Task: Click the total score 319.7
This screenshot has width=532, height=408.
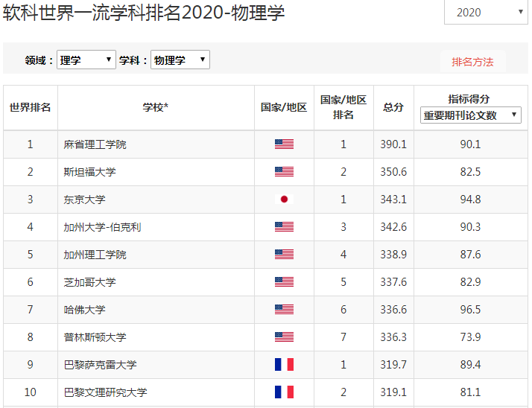Action: [x=393, y=365]
